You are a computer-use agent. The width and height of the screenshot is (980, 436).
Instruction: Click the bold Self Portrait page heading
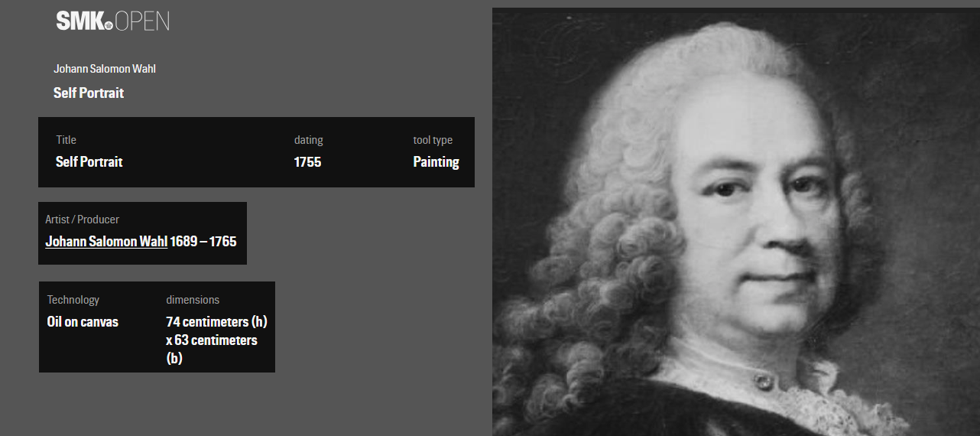[89, 93]
